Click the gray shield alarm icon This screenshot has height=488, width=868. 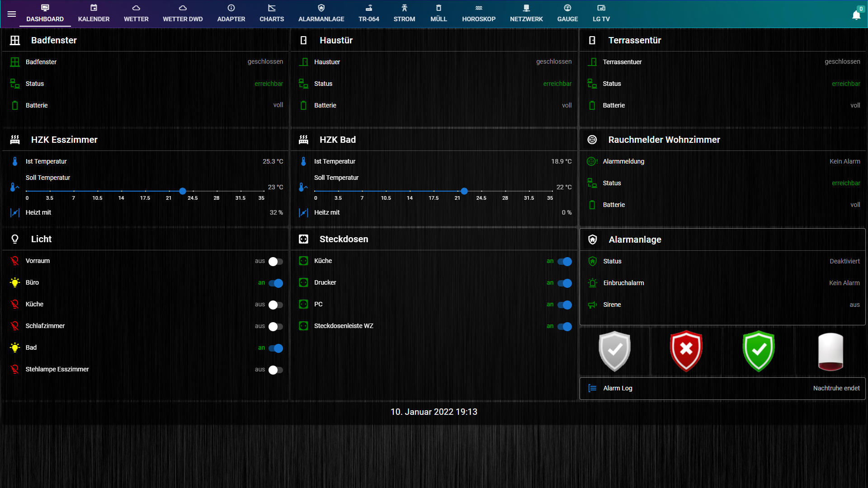614,351
